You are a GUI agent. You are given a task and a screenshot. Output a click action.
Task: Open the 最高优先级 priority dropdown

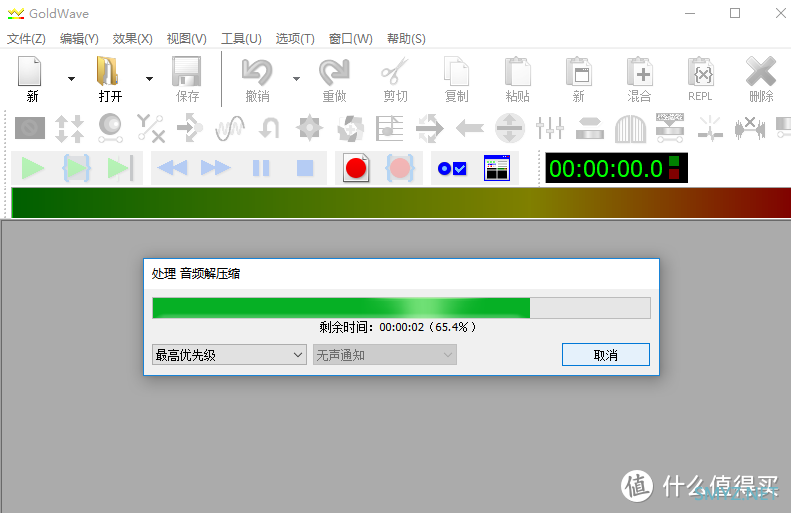(x=229, y=355)
